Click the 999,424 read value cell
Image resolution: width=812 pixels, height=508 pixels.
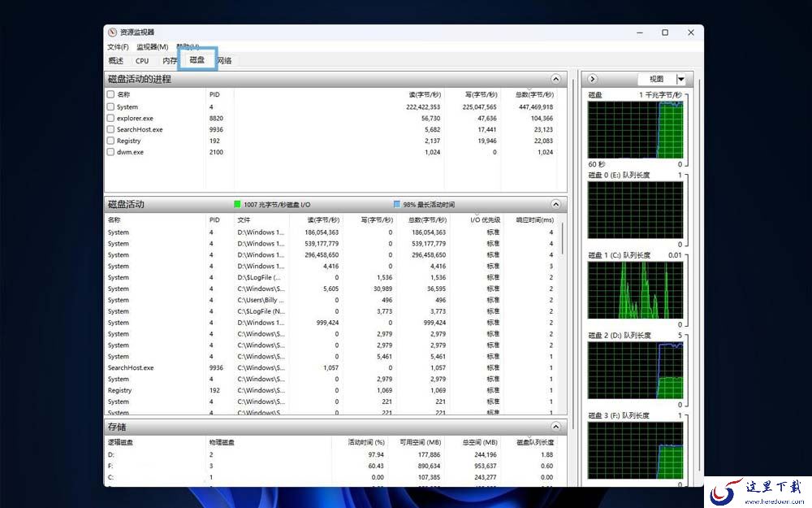pyautogui.click(x=327, y=323)
